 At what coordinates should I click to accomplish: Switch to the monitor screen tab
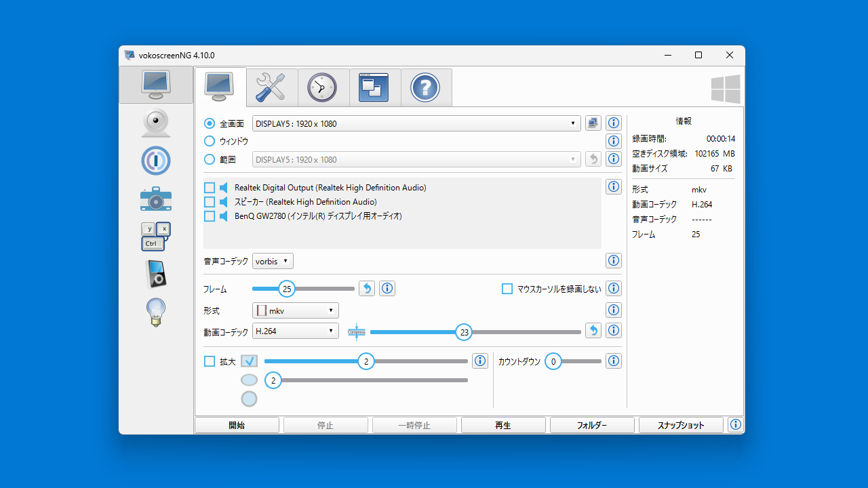tap(220, 87)
